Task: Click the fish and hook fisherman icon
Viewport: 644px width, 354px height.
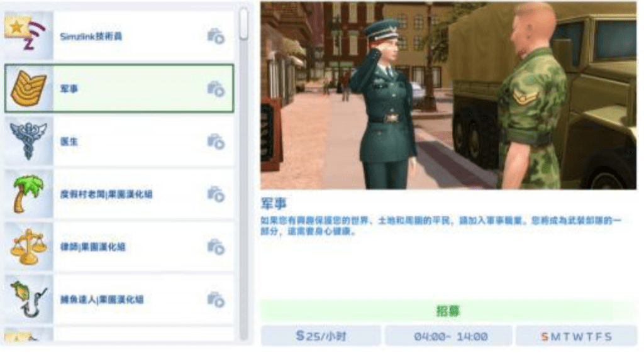Action: [x=28, y=299]
